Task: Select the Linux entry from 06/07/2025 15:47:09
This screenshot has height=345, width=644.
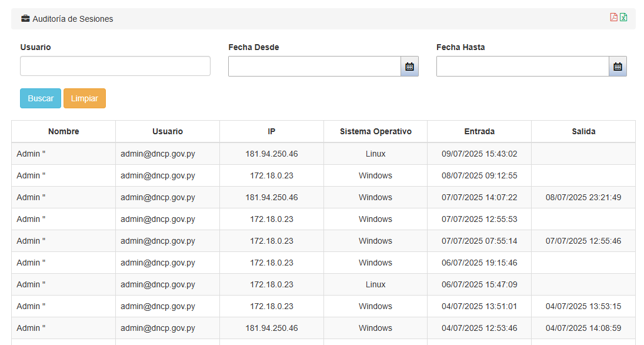Action: pyautogui.click(x=375, y=284)
